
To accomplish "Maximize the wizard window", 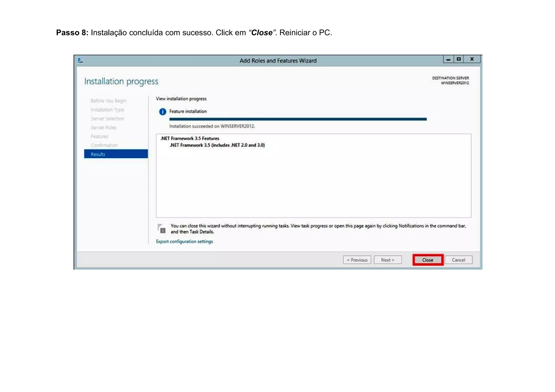I will 459,59.
